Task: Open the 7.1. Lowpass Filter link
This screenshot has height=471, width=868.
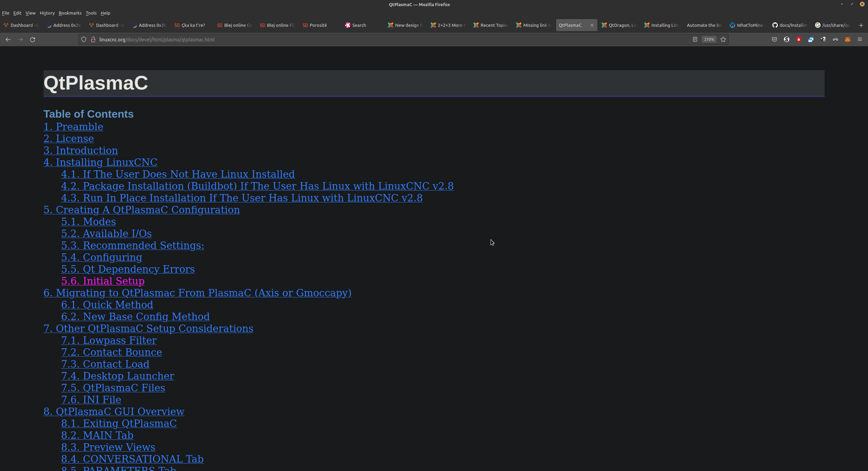Action: [x=109, y=340]
